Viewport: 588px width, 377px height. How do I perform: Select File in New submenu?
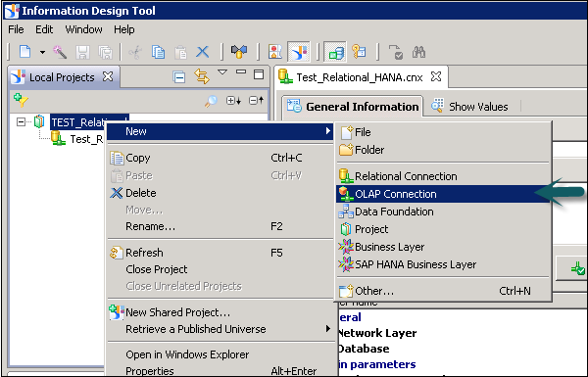[x=443, y=132]
